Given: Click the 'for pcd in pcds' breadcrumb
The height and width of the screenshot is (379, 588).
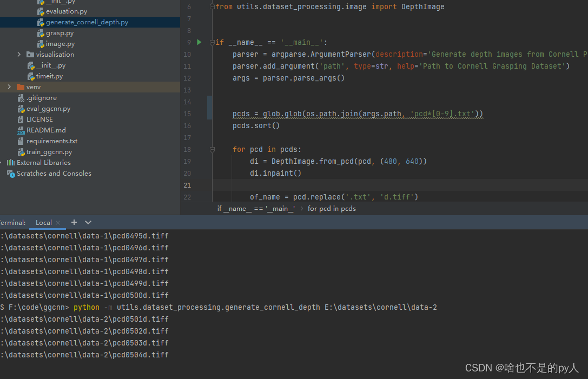Looking at the screenshot, I should pyautogui.click(x=332, y=208).
